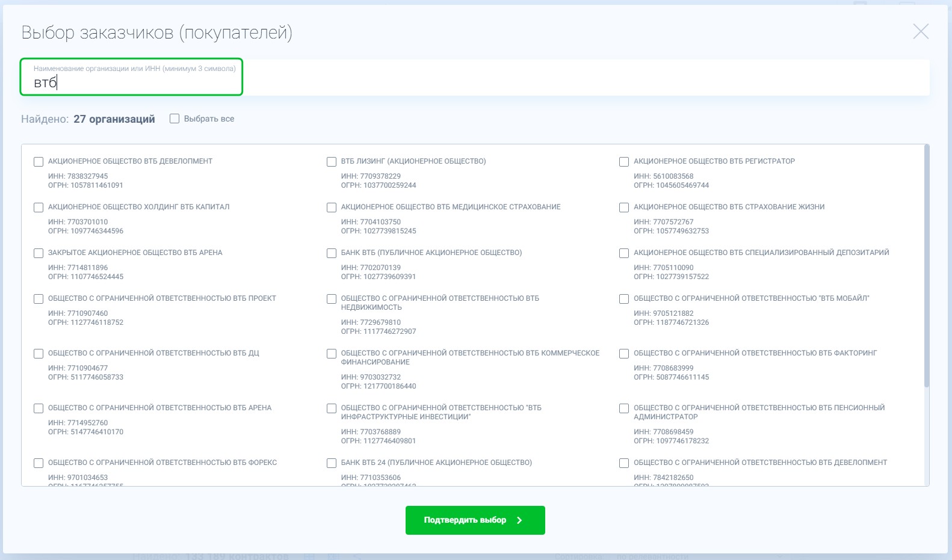Screen dimensions: 952x560
Task: Tick the ООО ВТБ Проект checkbox
Action: tap(39, 299)
